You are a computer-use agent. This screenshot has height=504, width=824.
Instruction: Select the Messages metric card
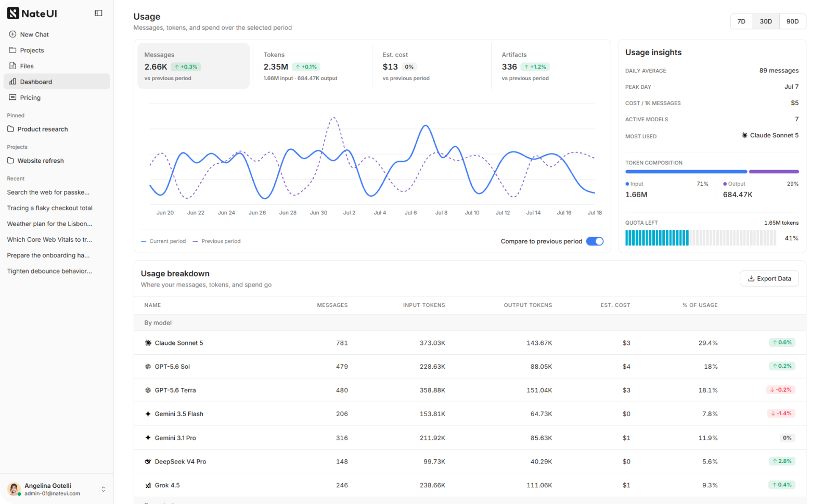(194, 66)
